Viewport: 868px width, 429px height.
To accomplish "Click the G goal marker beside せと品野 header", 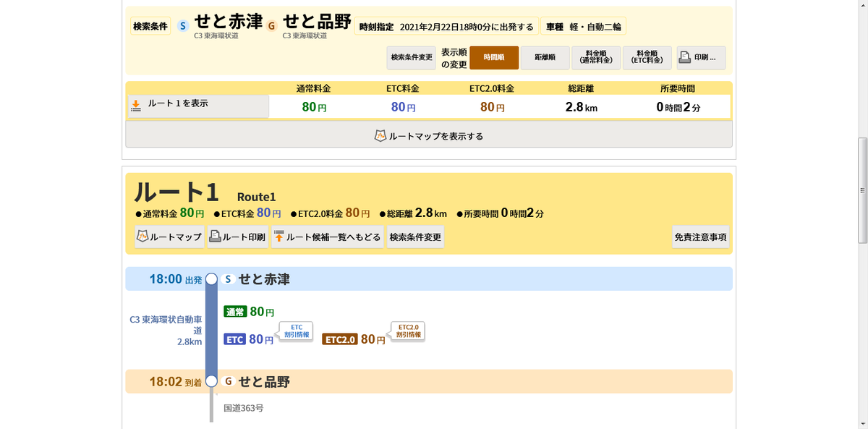I will pyautogui.click(x=271, y=25).
